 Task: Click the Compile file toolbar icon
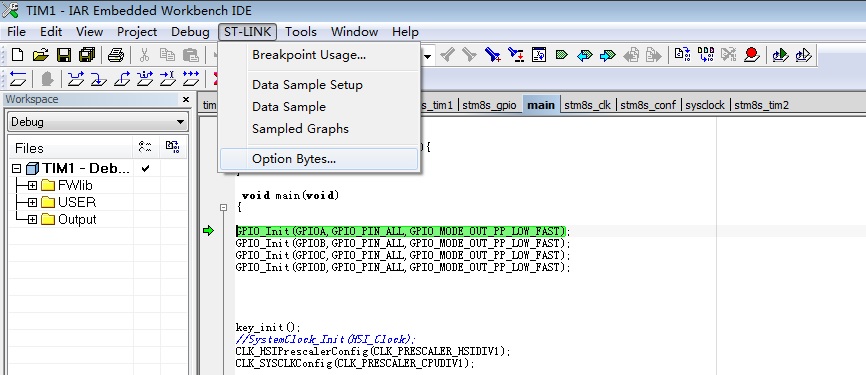[x=682, y=55]
